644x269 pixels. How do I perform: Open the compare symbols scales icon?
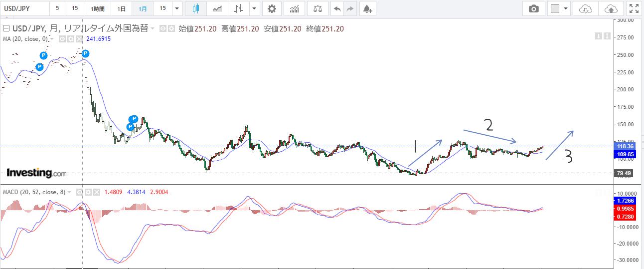click(x=318, y=8)
